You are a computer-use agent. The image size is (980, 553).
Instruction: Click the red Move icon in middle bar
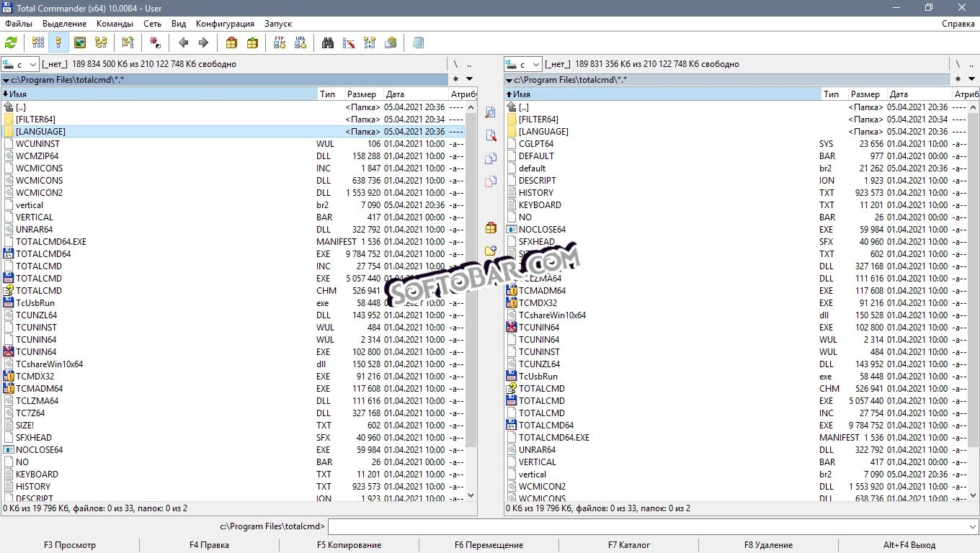point(491,181)
